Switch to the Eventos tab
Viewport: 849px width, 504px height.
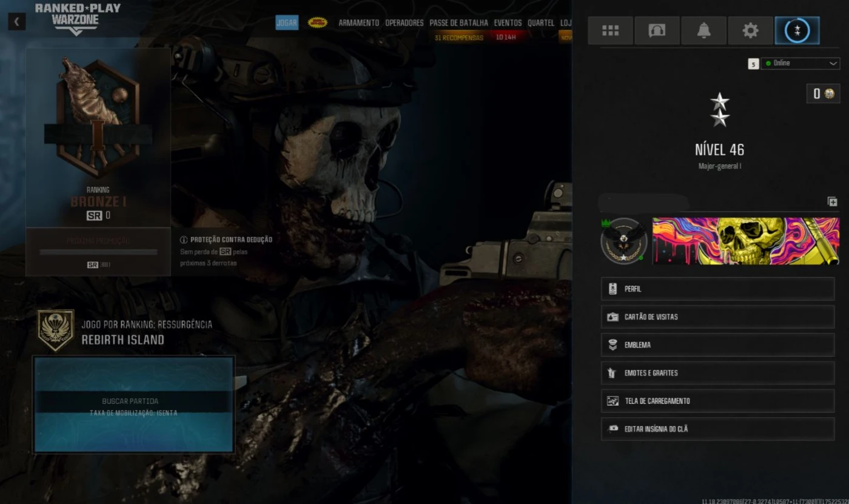(508, 23)
